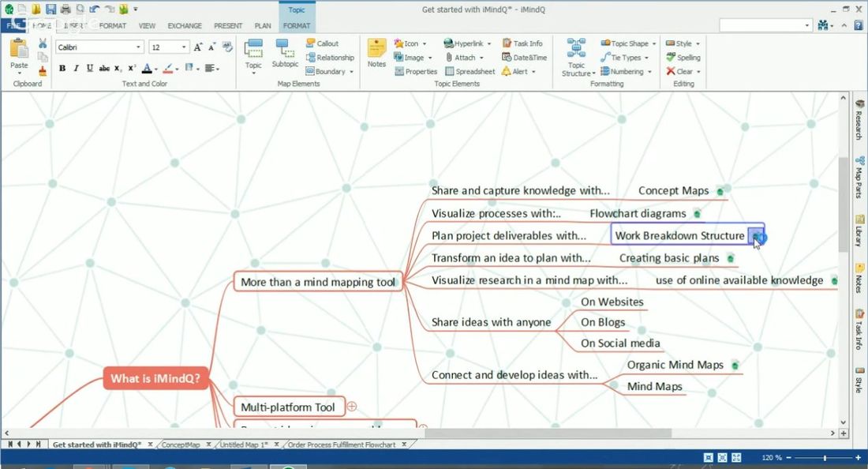Click the Grow Font icon
The image size is (868, 469).
tap(197, 47)
